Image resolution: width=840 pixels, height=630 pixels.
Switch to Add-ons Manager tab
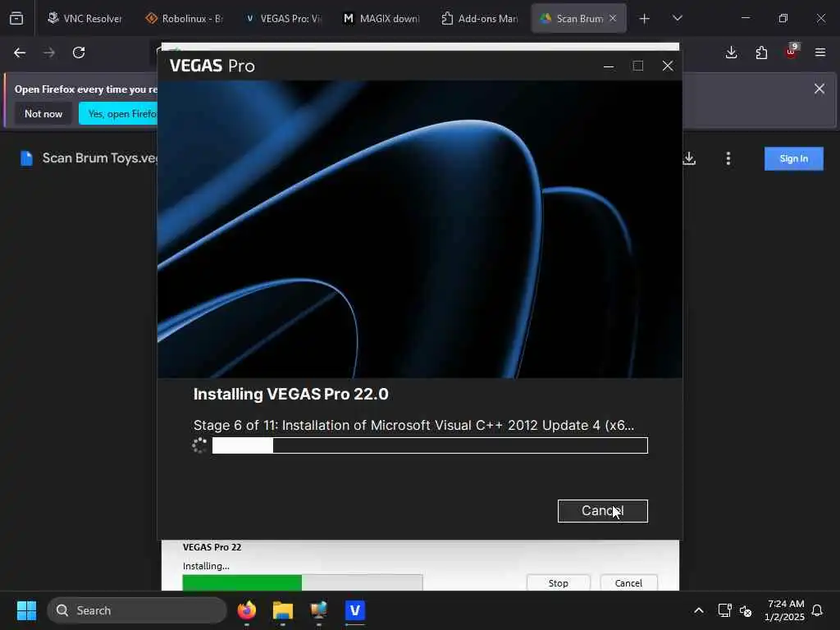[x=480, y=18]
